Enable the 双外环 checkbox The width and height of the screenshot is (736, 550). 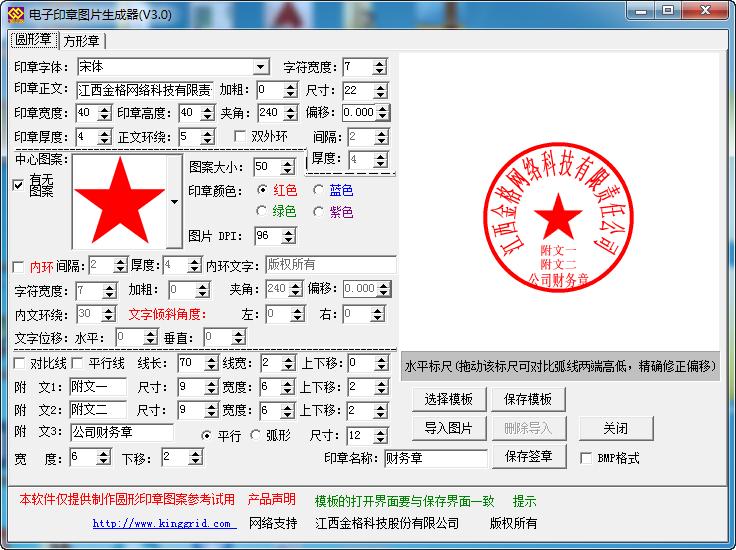pos(240,136)
